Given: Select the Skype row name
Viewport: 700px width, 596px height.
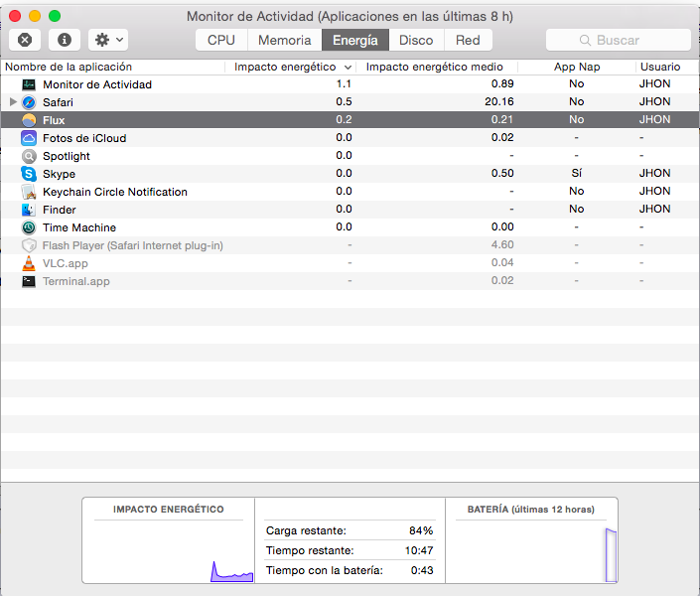Looking at the screenshot, I should [x=59, y=174].
